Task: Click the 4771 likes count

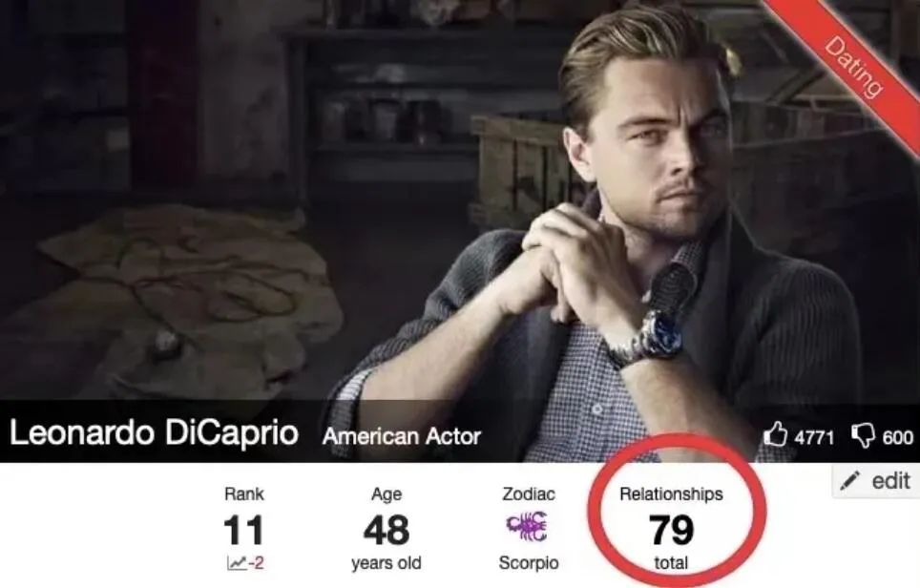Action: point(814,437)
